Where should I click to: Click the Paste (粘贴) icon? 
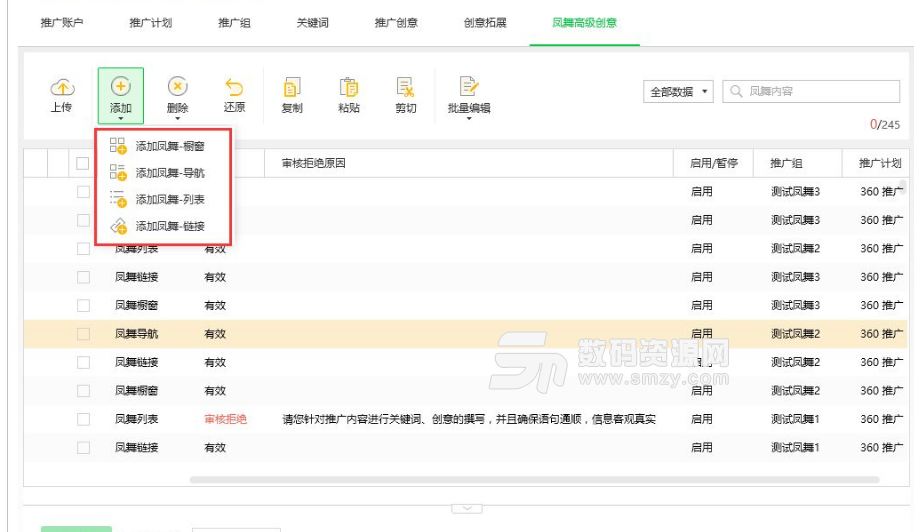click(x=349, y=88)
